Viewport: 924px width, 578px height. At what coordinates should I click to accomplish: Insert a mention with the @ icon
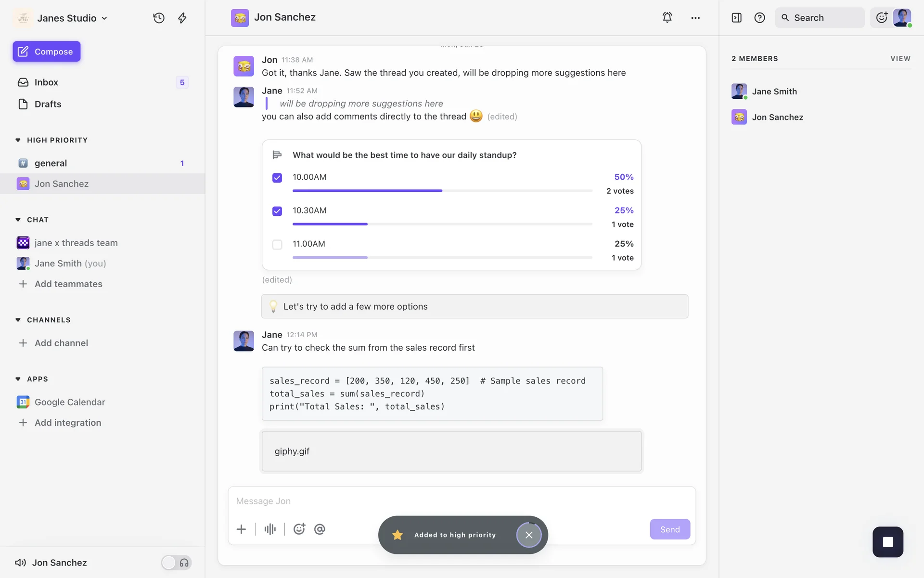[320, 529]
